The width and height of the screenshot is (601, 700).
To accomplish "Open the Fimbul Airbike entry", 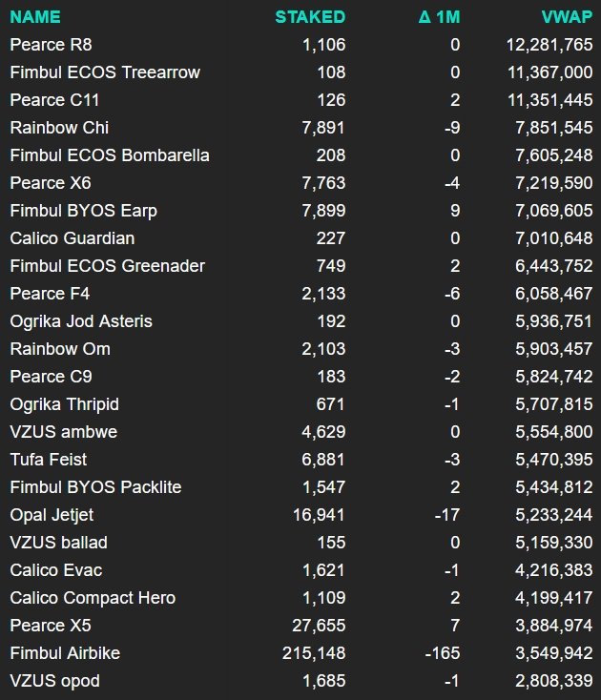I will 64,653.
